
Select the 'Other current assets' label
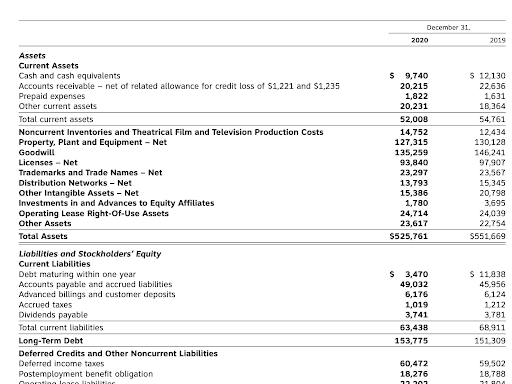tap(58, 106)
